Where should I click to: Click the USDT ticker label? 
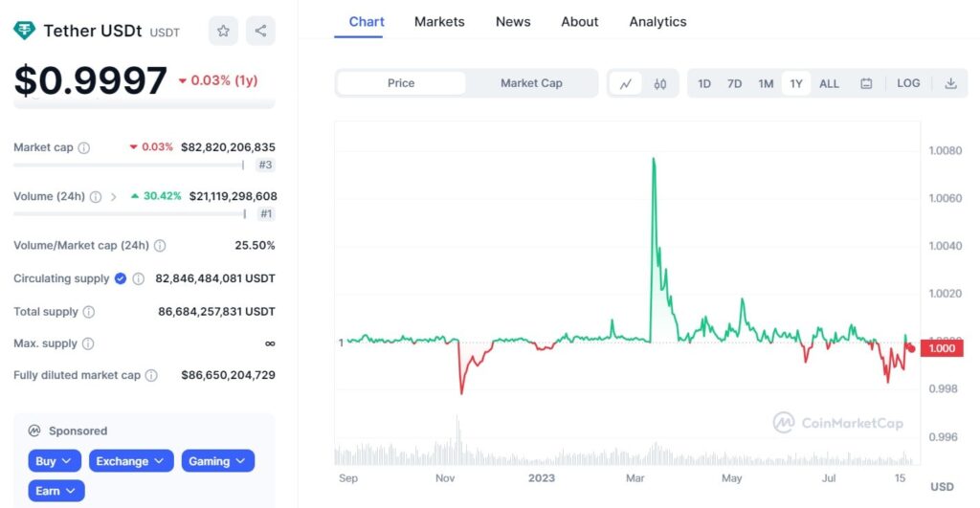165,33
